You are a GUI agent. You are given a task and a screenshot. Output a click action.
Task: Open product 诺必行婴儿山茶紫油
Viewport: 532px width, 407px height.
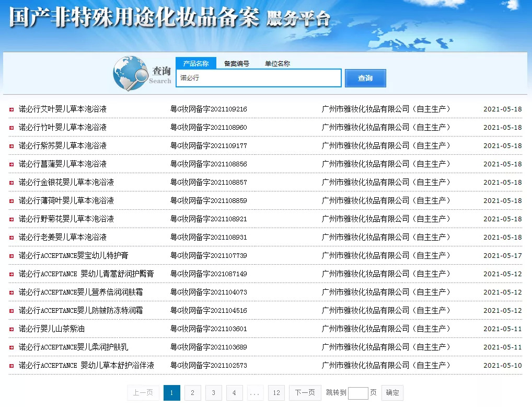coord(52,329)
